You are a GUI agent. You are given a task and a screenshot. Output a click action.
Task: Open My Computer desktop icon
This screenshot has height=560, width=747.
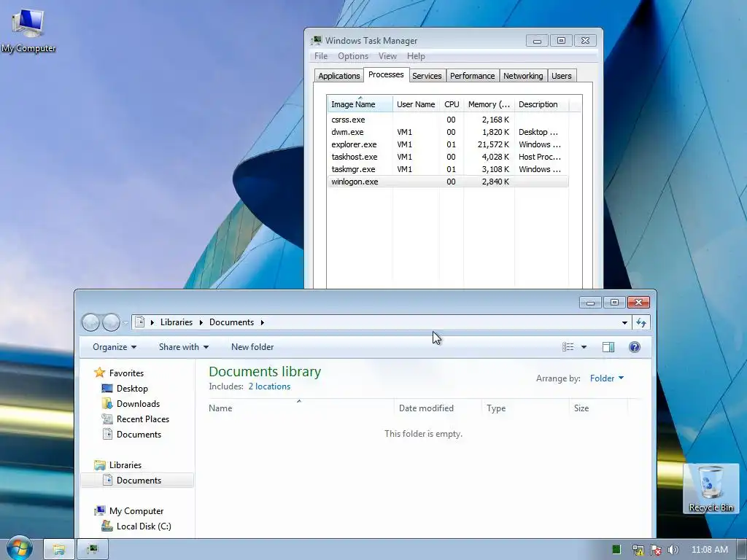28,31
